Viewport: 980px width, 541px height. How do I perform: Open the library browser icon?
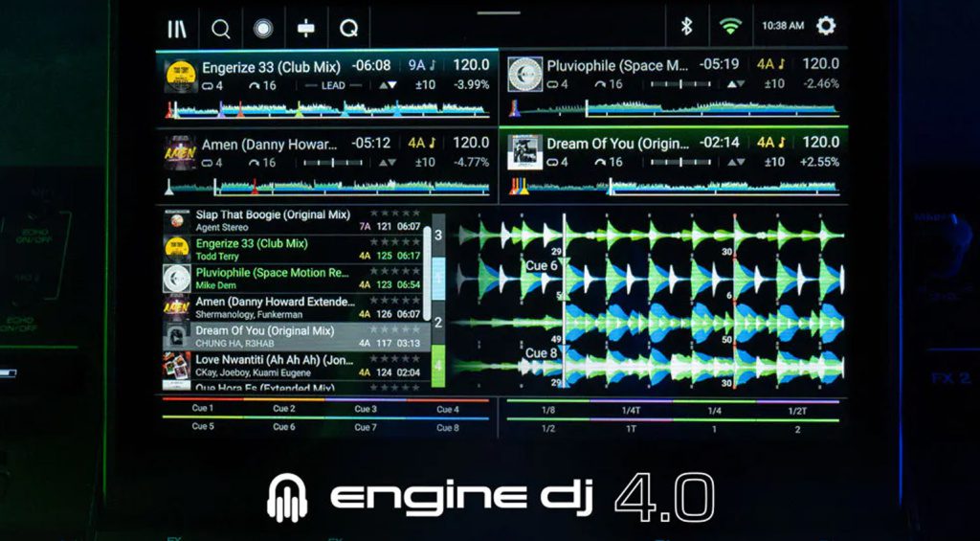point(177,28)
